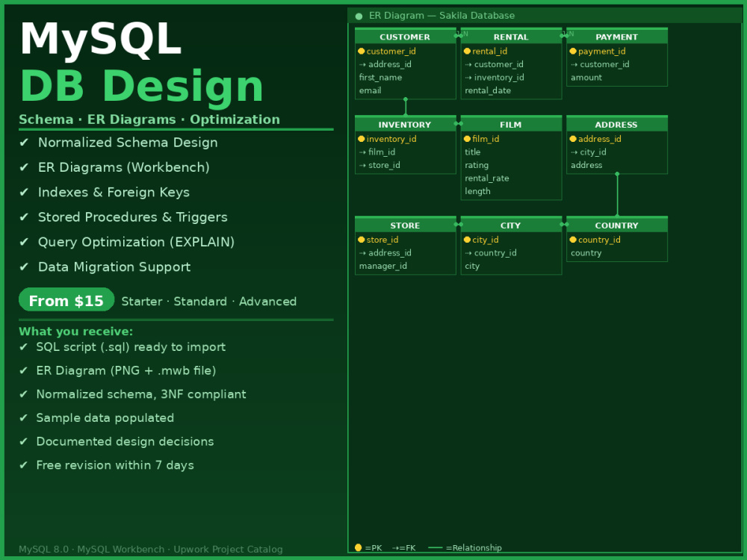Viewport: 747px width, 560px height.
Task: Select the FK arrow beside country_id in CITY
Action: 468,253
